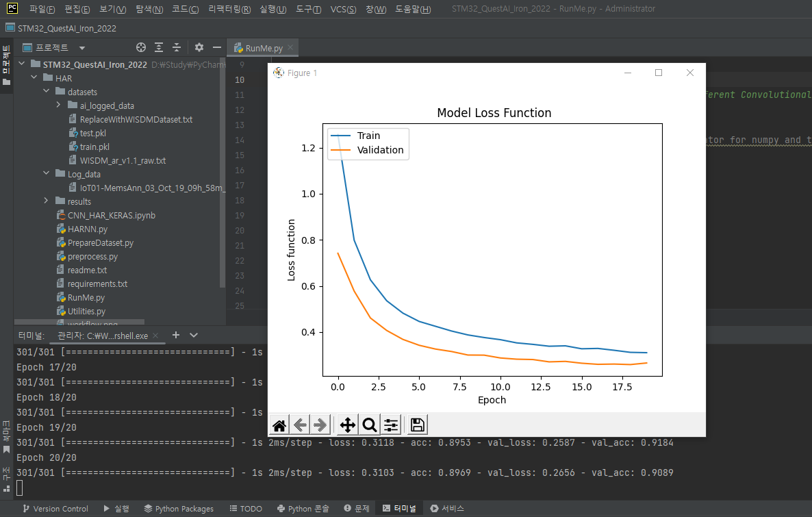812x517 pixels.
Task: Open the project view dropdown arrow
Action: coord(82,48)
